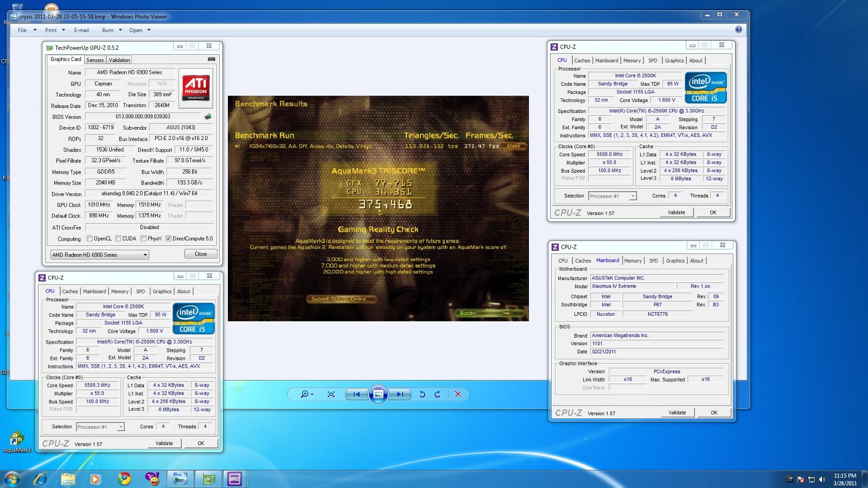This screenshot has width=868, height=488.
Task: Open the Photo Viewer help icon
Action: click(738, 29)
